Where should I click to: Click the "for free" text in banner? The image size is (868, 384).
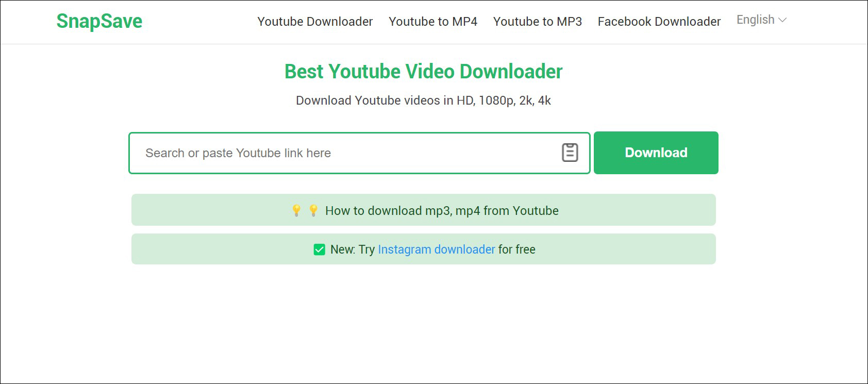516,249
